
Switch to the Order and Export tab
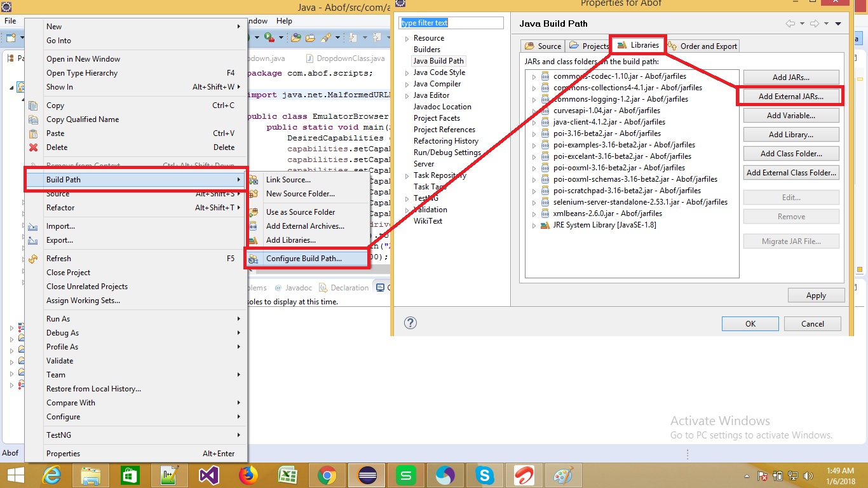702,46
